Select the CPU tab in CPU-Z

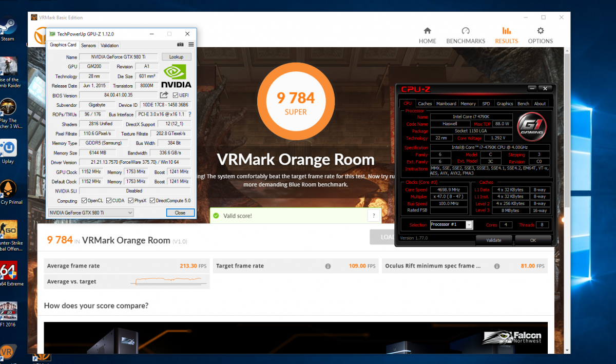[408, 103]
